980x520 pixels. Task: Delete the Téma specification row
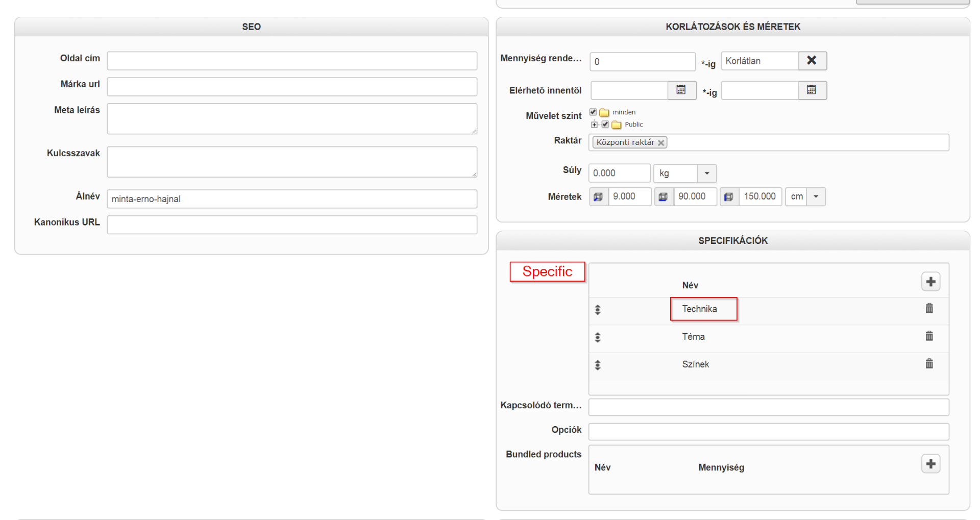click(929, 336)
